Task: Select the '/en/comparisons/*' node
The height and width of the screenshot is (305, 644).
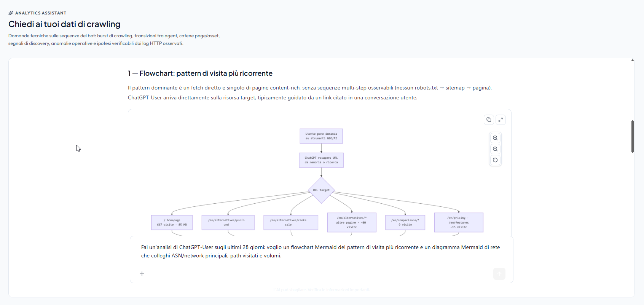Action: point(405,222)
